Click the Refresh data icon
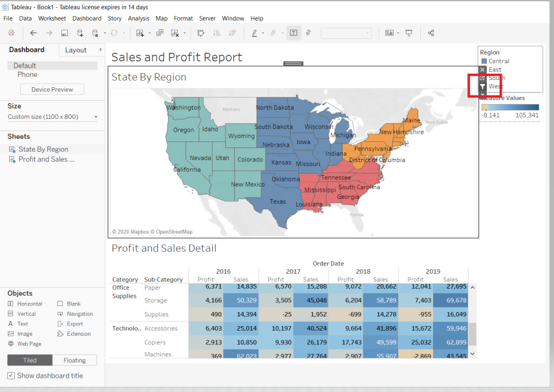Image resolution: width=554 pixels, height=392 pixels. 114,33
